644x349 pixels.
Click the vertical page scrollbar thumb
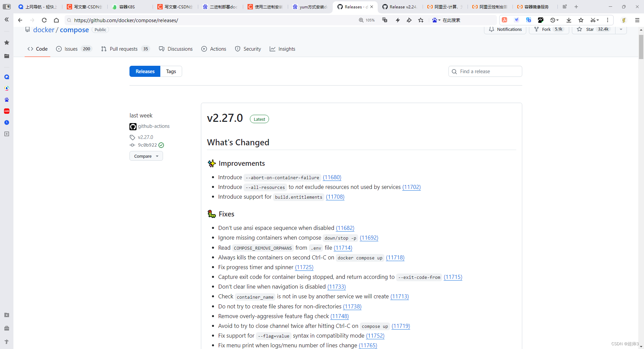(641, 47)
